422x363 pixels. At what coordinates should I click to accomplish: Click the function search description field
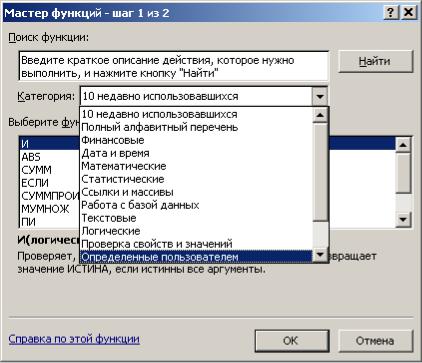pyautogui.click(x=174, y=66)
